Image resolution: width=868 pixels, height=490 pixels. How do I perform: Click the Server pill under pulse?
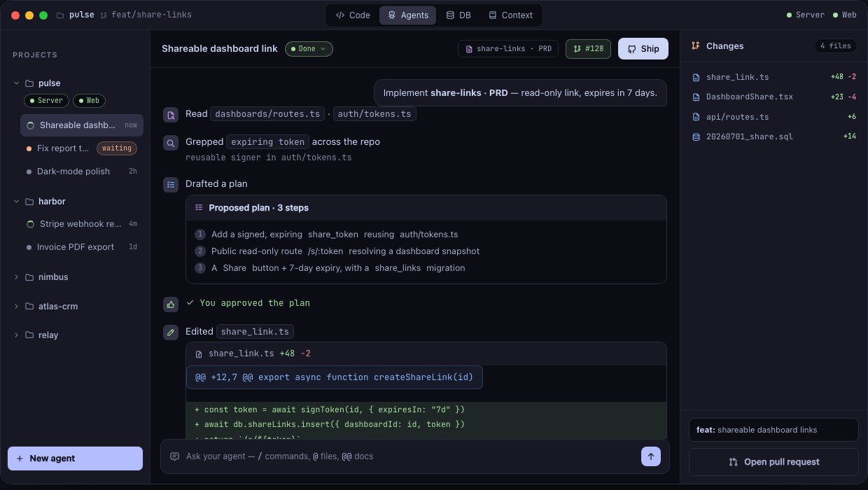[46, 101]
